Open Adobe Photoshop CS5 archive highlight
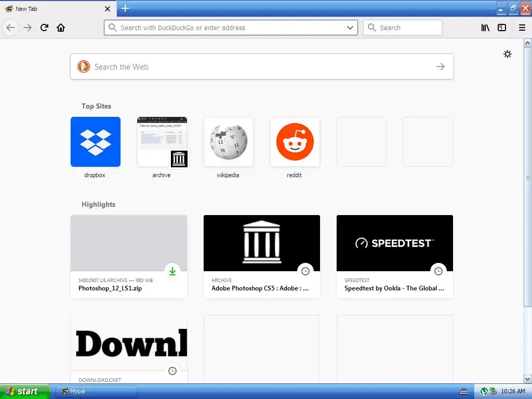532x399 pixels. tap(262, 257)
